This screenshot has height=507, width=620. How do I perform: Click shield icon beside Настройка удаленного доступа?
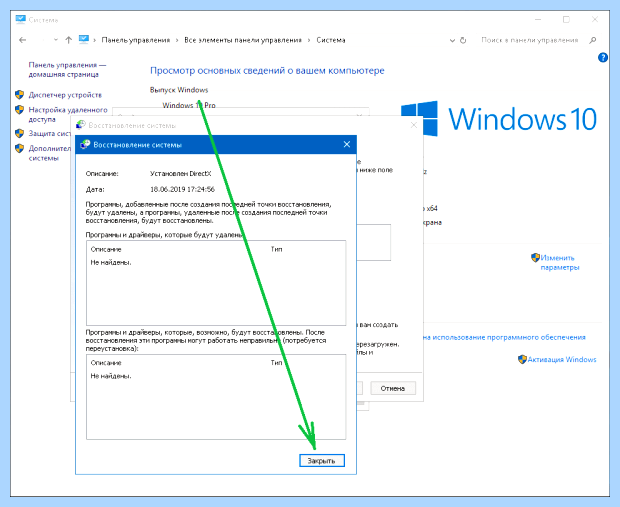point(19,110)
